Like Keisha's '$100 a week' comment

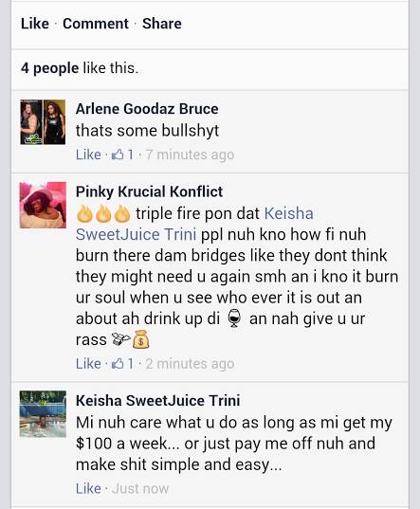point(88,488)
